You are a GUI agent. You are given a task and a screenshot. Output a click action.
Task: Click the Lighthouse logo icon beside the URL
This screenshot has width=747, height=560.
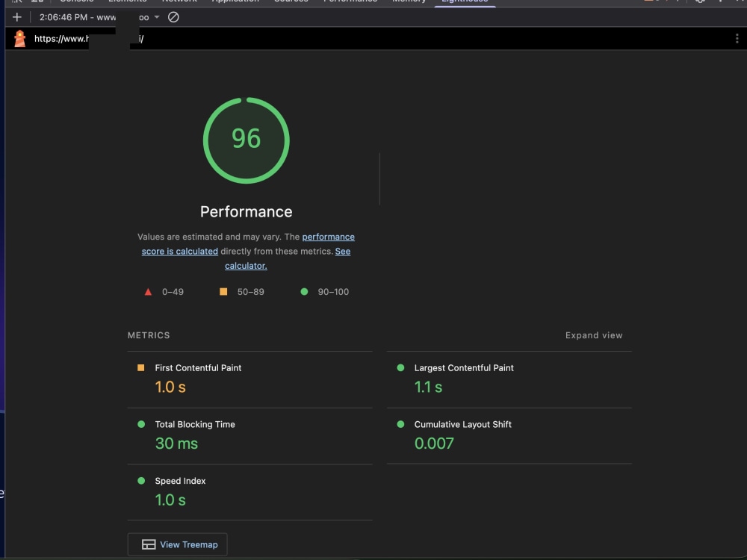pos(19,39)
